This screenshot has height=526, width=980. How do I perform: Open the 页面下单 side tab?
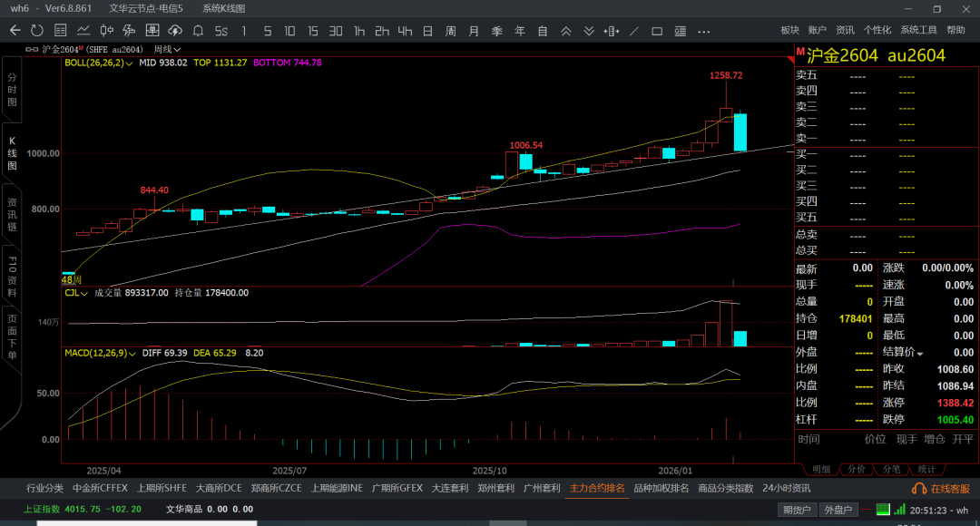click(x=12, y=336)
